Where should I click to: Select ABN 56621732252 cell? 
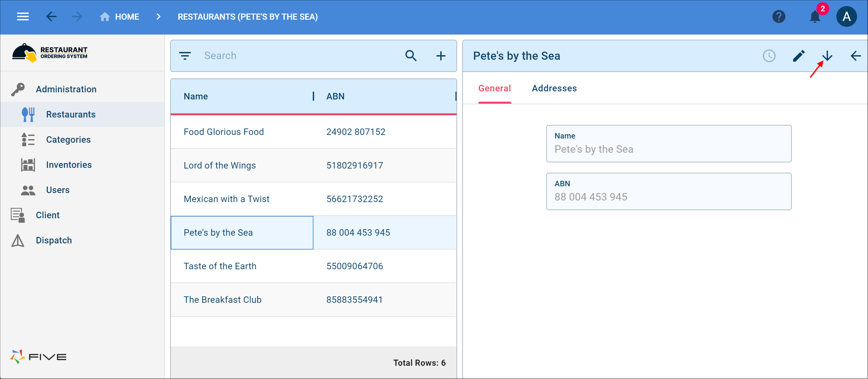(x=354, y=199)
